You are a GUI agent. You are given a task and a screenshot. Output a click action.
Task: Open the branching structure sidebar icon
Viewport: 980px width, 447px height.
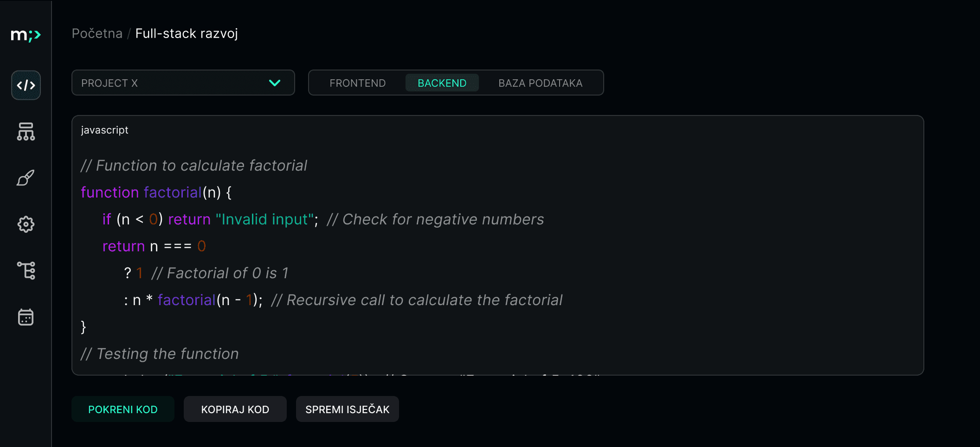(26, 271)
